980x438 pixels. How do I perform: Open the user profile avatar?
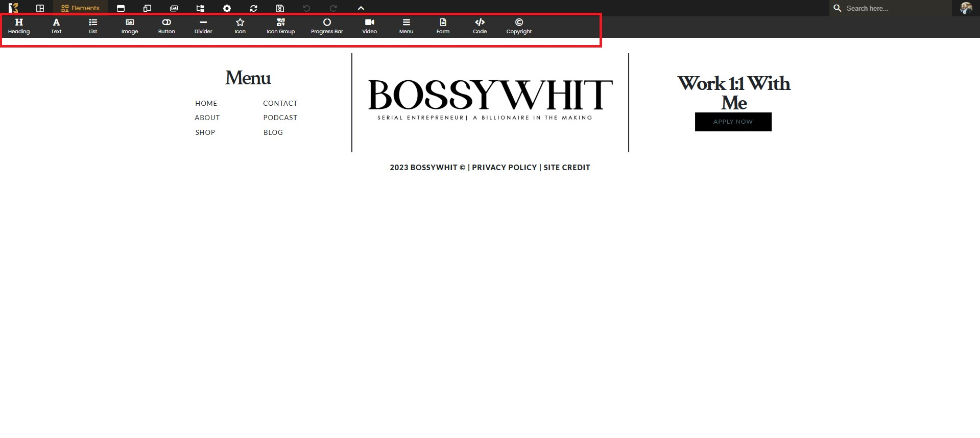(966, 8)
